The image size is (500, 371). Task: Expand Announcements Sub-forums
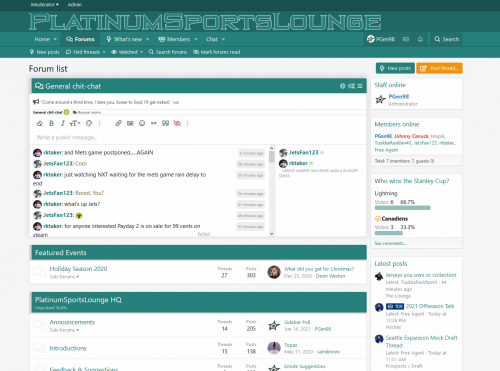tap(64, 330)
